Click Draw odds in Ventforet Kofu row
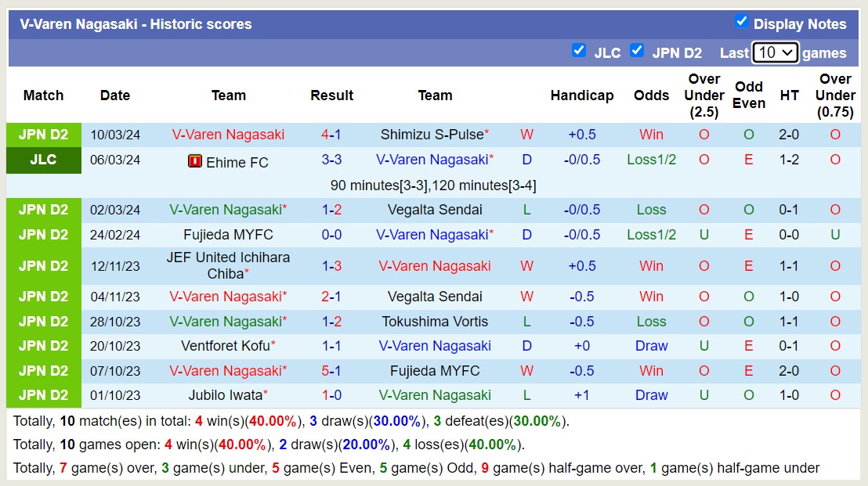Viewport: 868px width, 486px height. click(651, 345)
